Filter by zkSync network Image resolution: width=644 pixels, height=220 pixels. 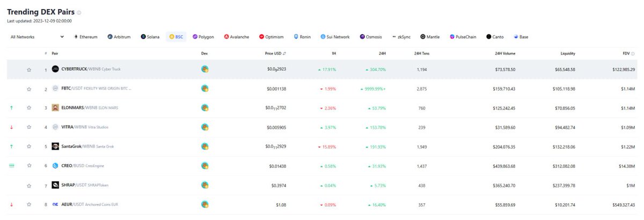[402, 37]
